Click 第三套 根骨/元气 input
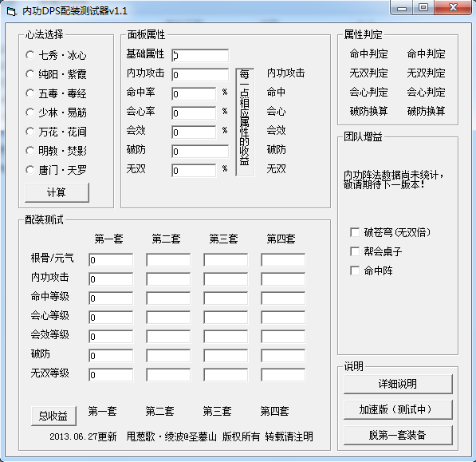This screenshot has height=462, width=476. [x=226, y=260]
